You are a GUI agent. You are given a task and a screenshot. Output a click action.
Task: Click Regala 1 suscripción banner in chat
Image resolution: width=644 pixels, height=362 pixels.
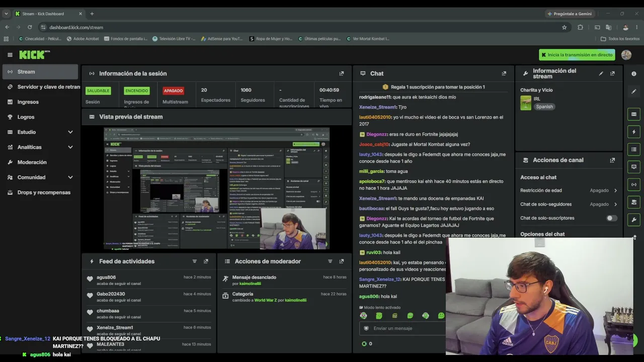coord(434,87)
